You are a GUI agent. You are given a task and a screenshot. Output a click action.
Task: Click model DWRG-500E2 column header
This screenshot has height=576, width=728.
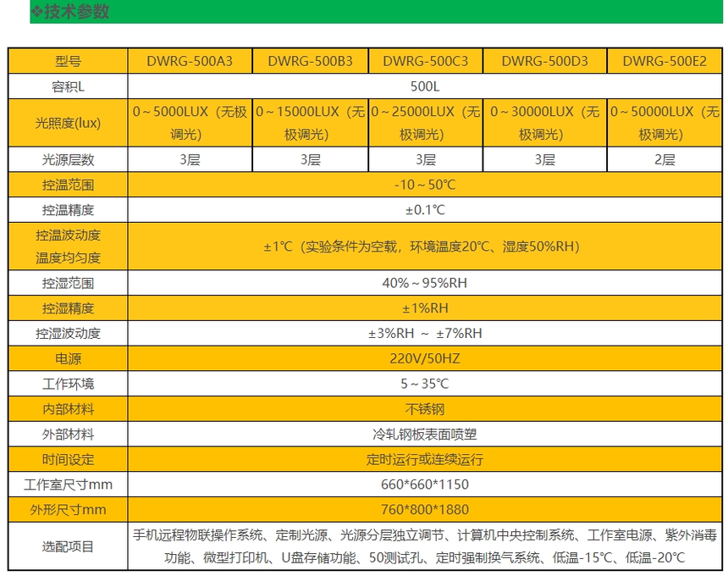pyautogui.click(x=665, y=61)
